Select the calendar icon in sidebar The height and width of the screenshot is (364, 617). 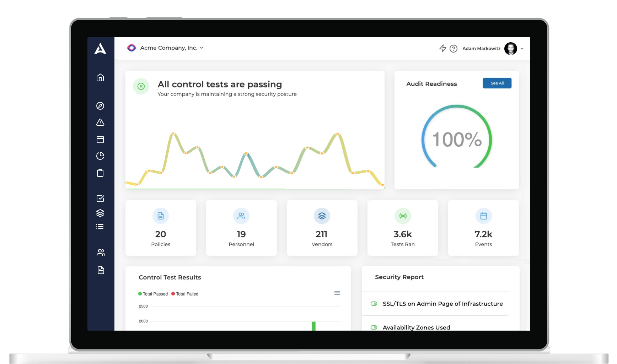pyautogui.click(x=100, y=139)
